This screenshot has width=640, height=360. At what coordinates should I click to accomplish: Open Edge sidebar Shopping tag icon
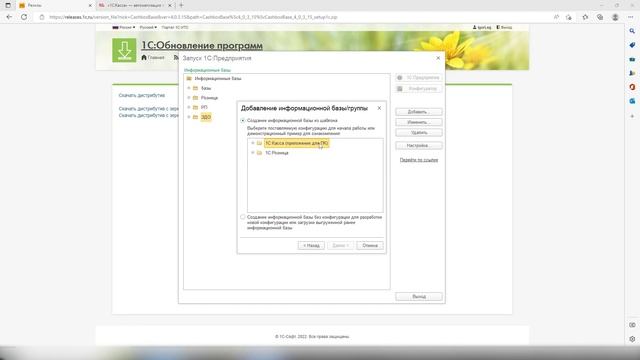(x=632, y=45)
